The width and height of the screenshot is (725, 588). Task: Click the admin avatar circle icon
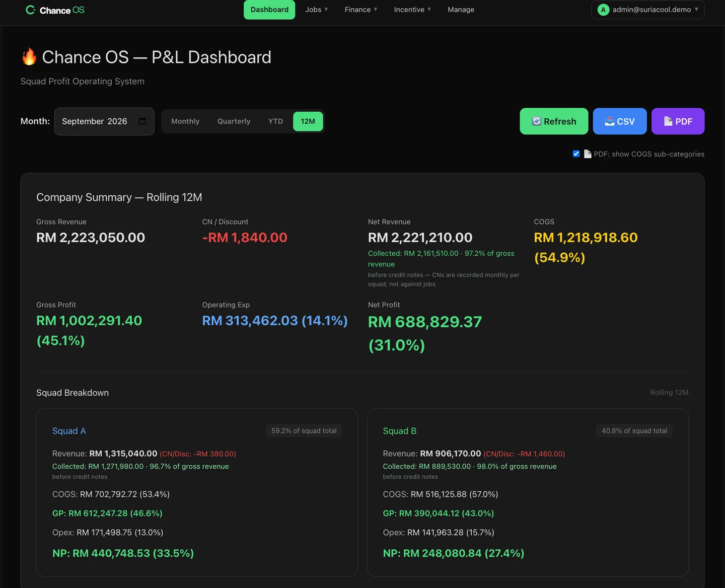[603, 10]
